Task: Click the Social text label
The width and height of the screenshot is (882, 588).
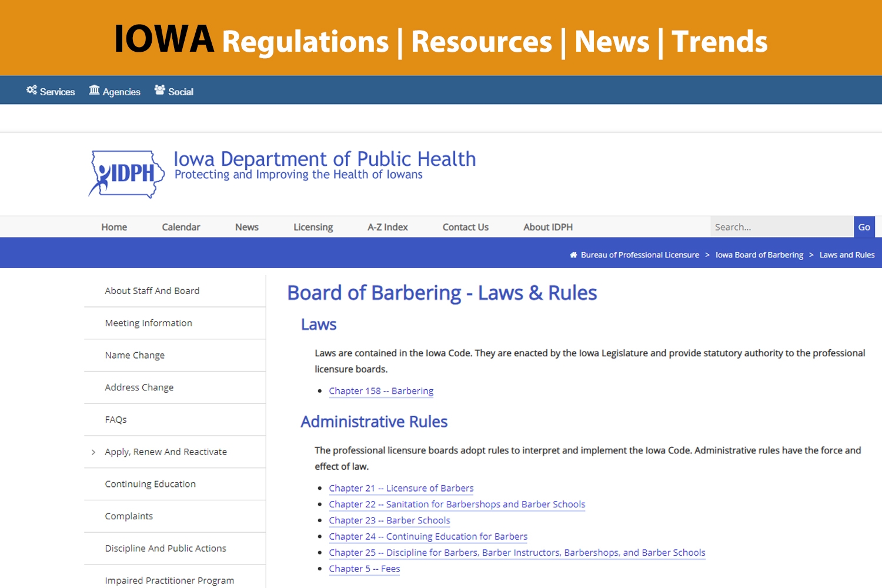Action: point(181,92)
